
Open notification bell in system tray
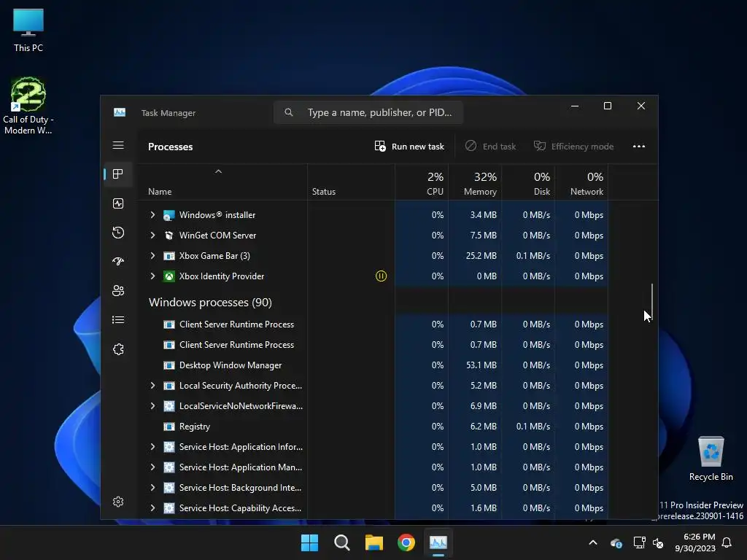727,542
